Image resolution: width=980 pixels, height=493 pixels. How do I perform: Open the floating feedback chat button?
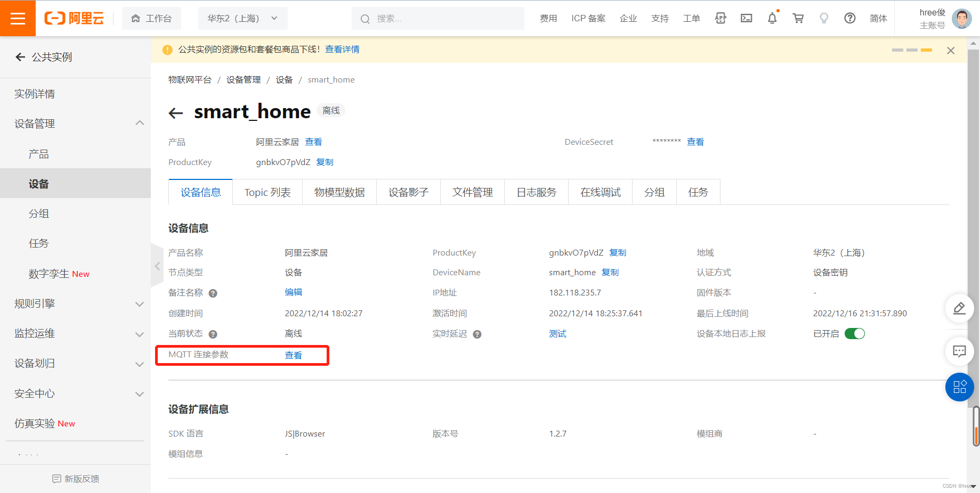pyautogui.click(x=959, y=351)
